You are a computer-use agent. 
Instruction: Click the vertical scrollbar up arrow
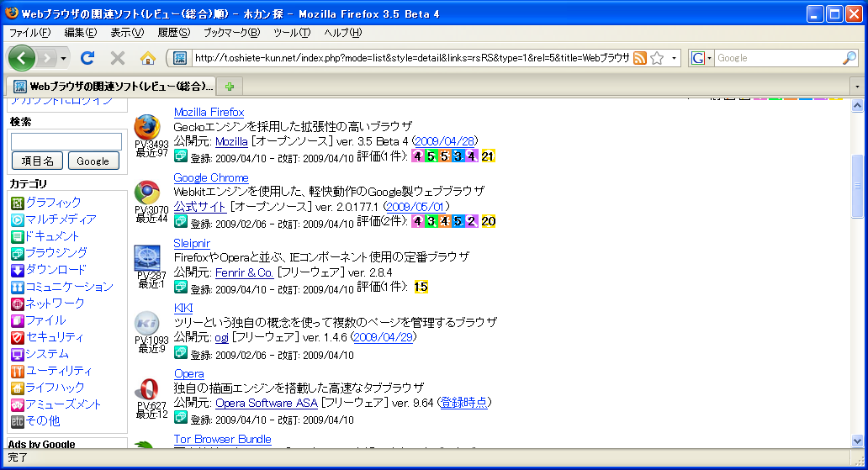[857, 106]
